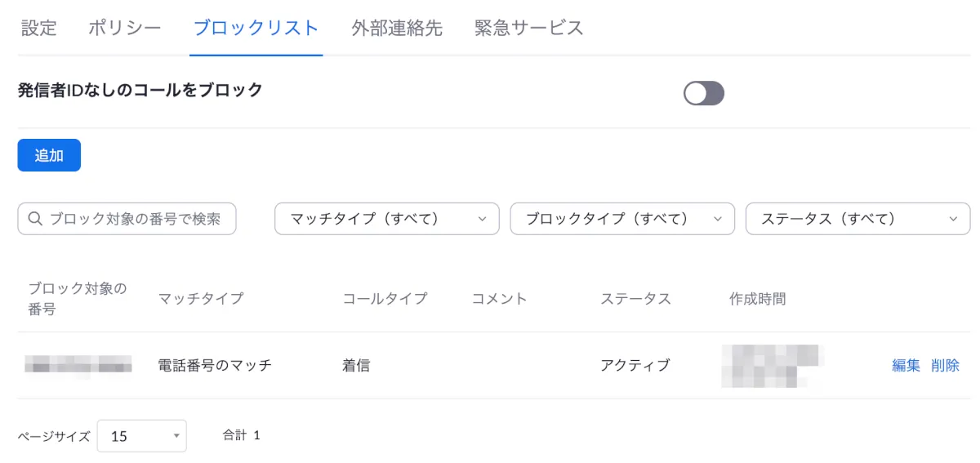This screenshot has width=980, height=463.
Task: Click the search magnifier icon
Action: tap(35, 219)
